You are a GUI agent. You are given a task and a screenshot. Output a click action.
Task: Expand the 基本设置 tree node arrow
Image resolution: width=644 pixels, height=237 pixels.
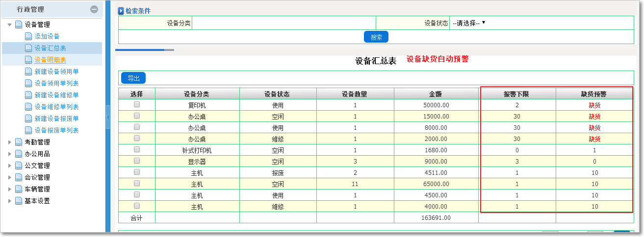click(9, 201)
